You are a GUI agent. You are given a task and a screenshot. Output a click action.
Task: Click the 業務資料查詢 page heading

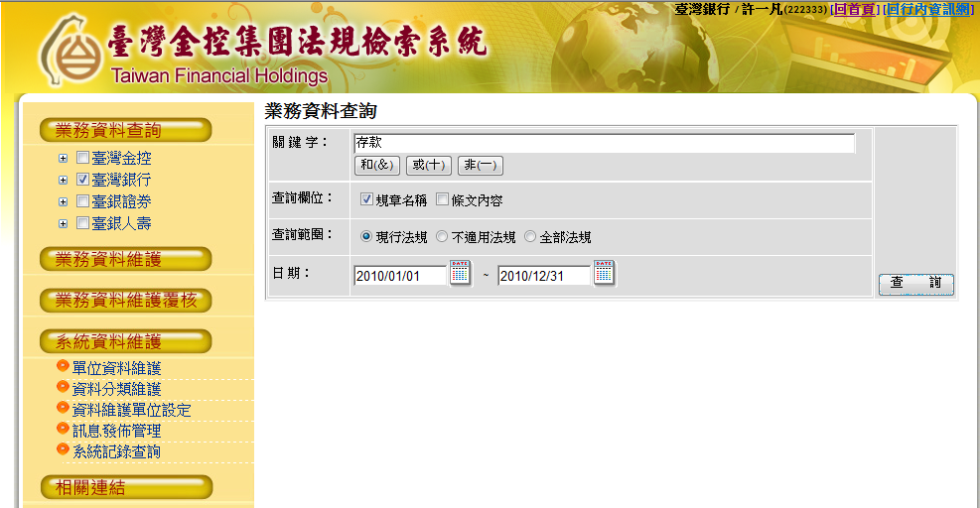321,111
